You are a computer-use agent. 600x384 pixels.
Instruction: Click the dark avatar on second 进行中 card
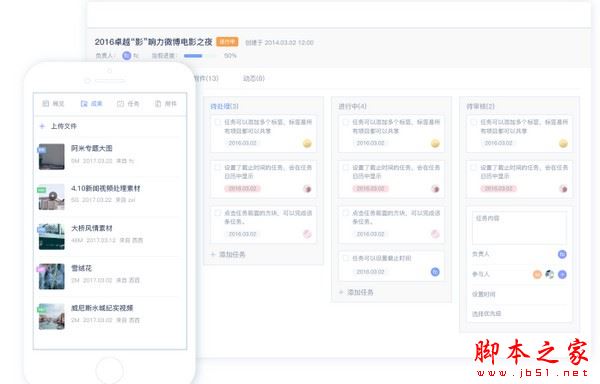(435, 189)
